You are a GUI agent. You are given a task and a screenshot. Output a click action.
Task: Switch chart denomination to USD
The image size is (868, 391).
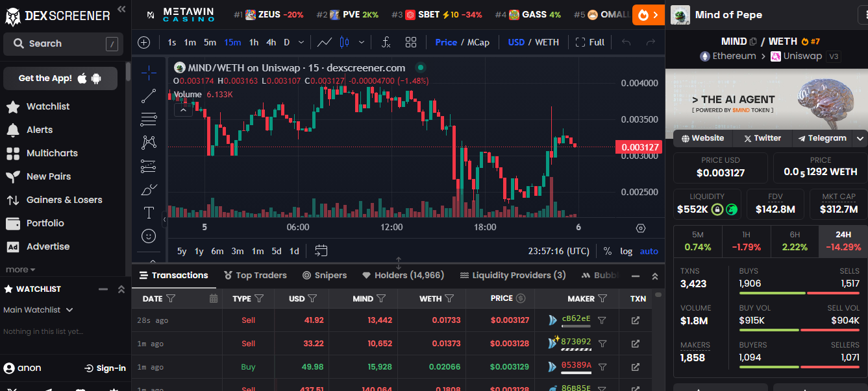[516, 42]
